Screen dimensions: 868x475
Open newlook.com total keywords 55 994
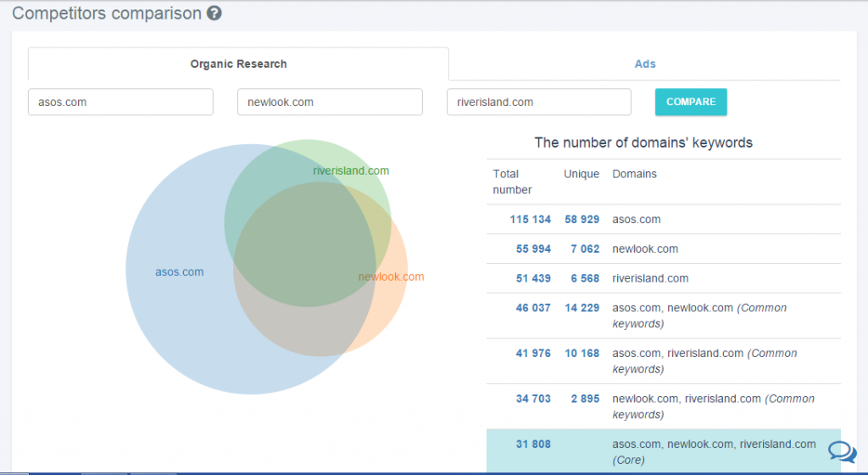(x=533, y=249)
